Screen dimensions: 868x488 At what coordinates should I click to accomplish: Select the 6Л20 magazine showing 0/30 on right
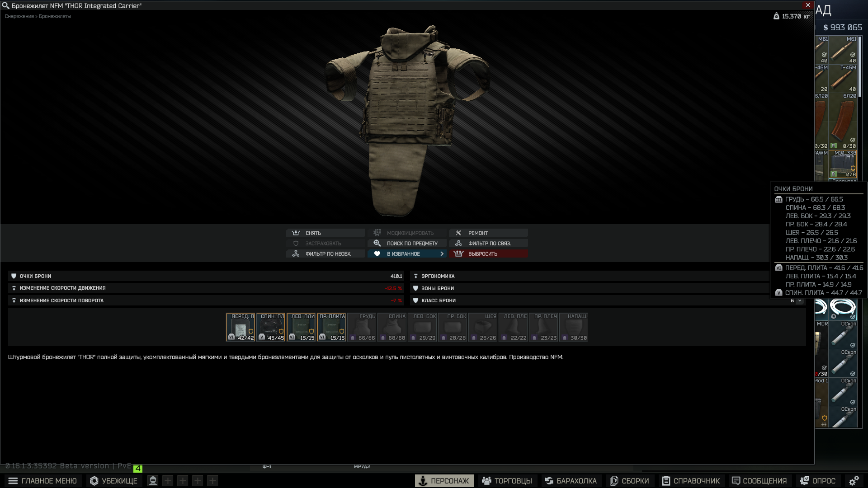point(843,121)
